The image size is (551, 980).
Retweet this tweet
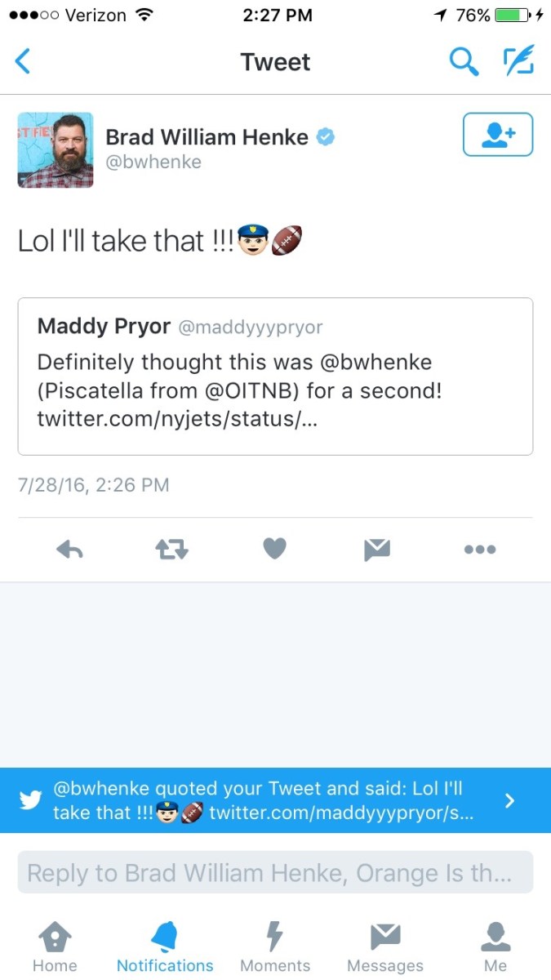tap(171, 550)
